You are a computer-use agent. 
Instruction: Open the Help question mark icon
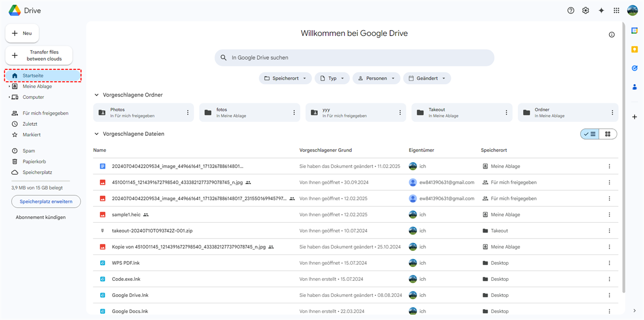pos(570,11)
